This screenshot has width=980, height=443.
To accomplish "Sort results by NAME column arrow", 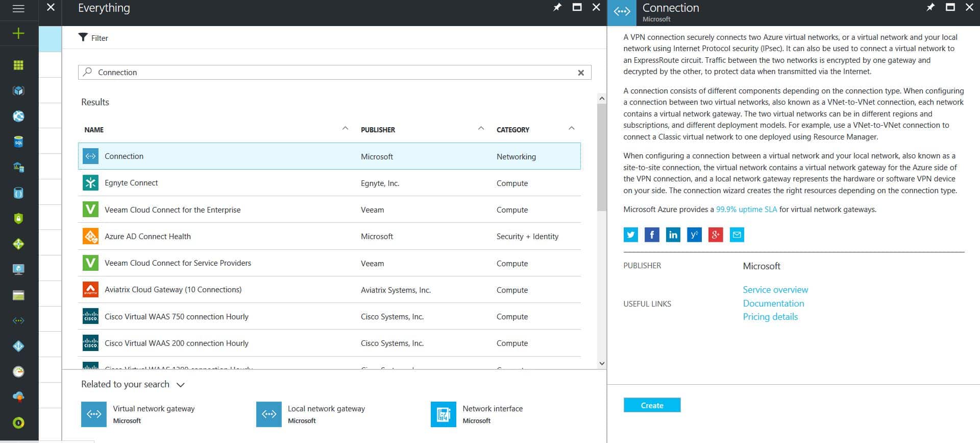I will [345, 129].
